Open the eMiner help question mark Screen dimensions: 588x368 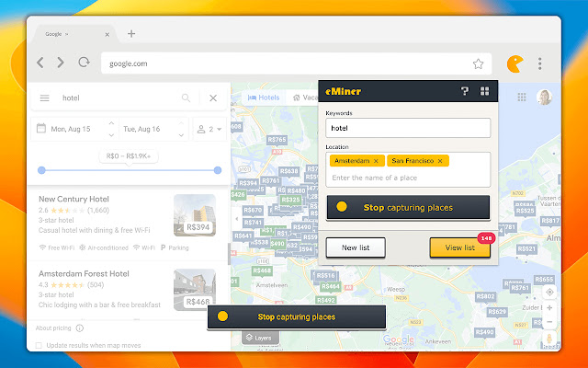(x=465, y=91)
